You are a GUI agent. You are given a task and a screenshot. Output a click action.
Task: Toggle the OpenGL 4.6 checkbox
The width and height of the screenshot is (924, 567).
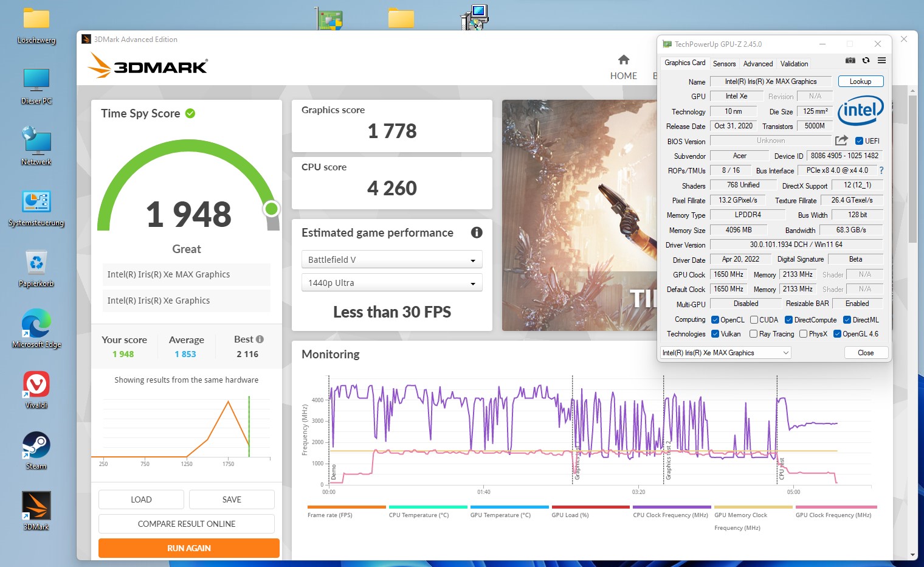pyautogui.click(x=837, y=333)
